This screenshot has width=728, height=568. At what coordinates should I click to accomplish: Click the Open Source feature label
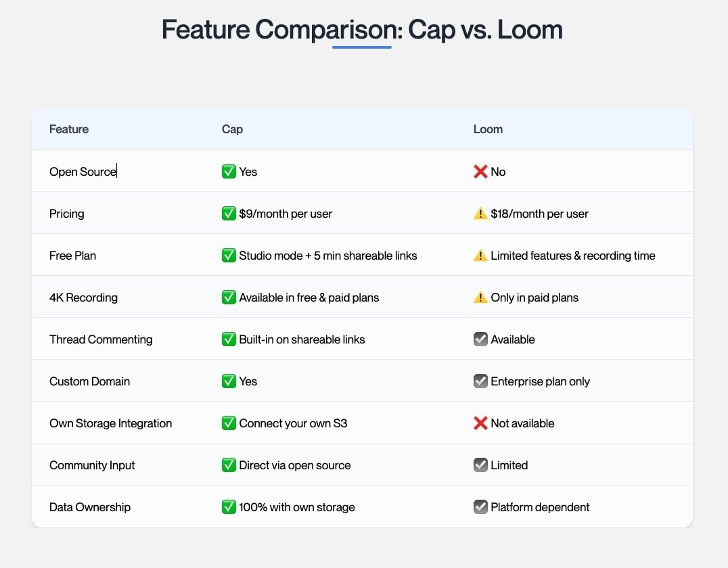pos(83,171)
